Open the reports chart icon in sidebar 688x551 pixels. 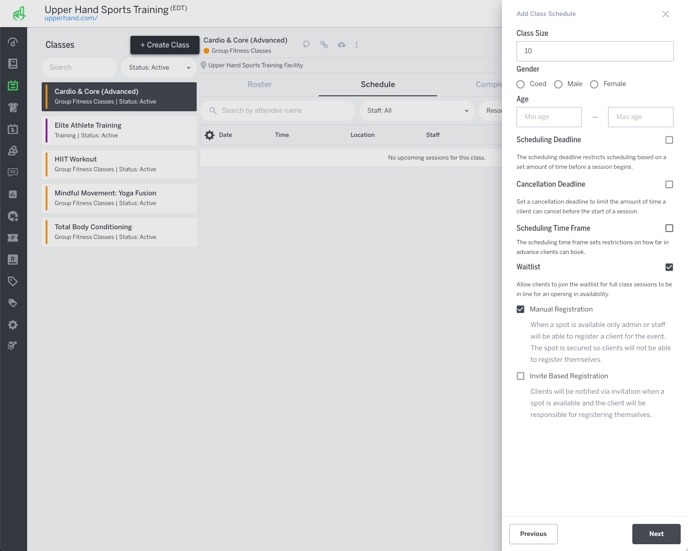click(13, 194)
